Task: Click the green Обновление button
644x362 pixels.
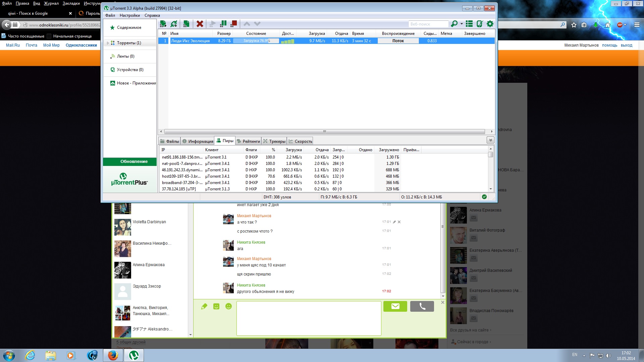Action: point(130,162)
